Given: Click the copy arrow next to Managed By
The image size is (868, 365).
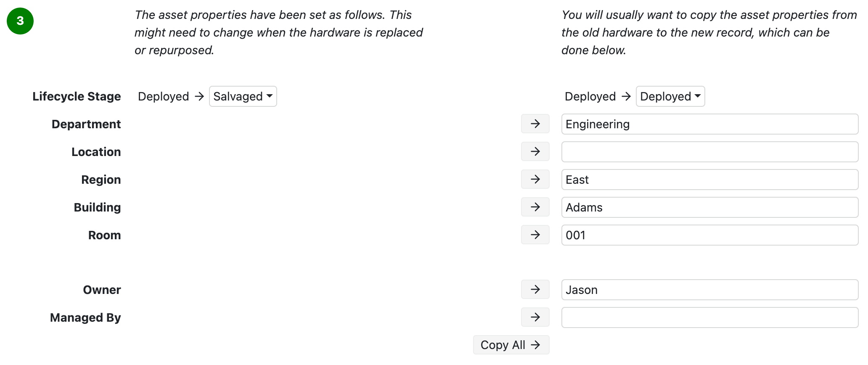Looking at the screenshot, I should 535,317.
